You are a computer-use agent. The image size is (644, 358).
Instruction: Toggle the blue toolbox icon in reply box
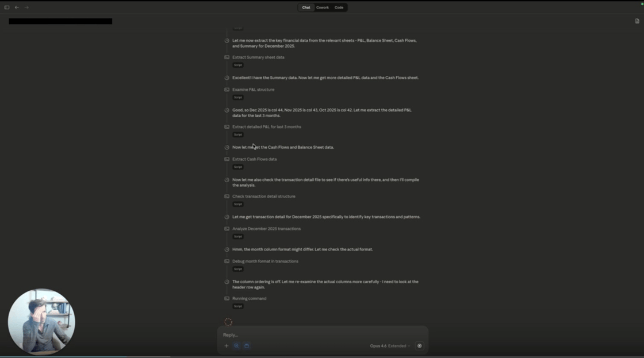pyautogui.click(x=247, y=346)
